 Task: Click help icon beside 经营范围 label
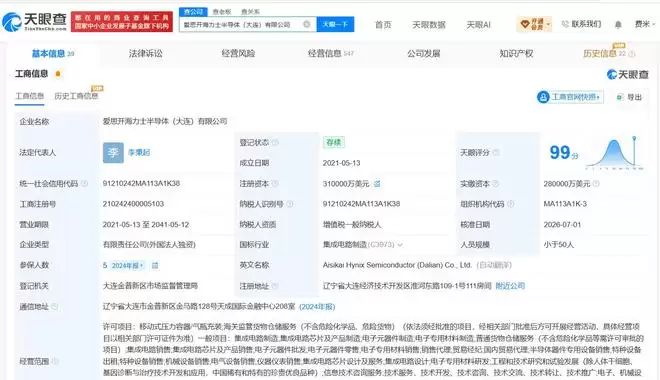coord(54,361)
